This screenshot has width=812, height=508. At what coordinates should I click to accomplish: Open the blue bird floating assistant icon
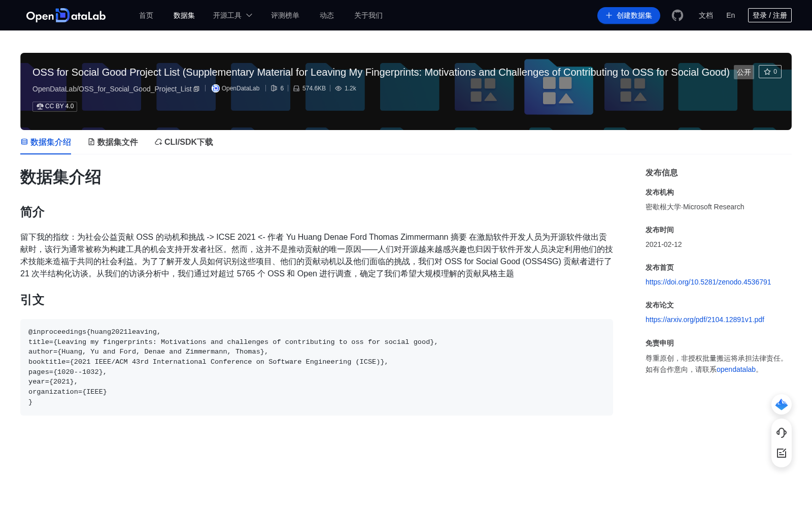782,404
